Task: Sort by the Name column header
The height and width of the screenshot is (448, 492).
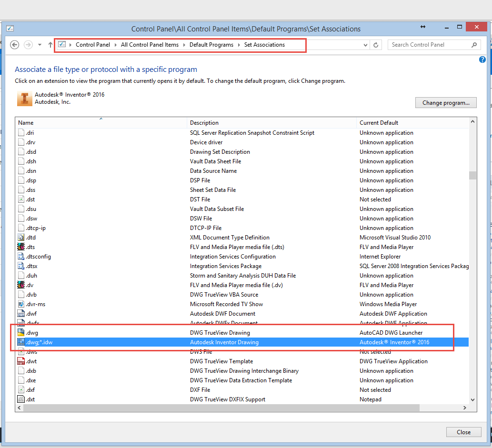Action: 101,123
